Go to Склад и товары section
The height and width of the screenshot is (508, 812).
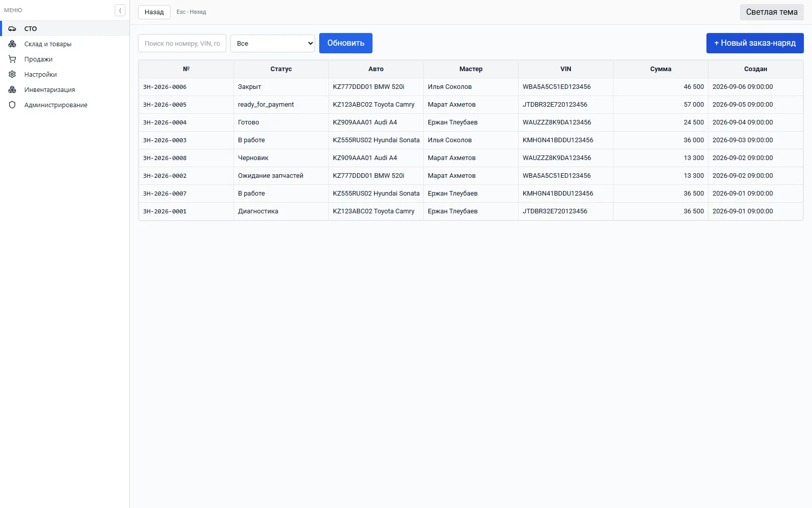(x=65, y=44)
